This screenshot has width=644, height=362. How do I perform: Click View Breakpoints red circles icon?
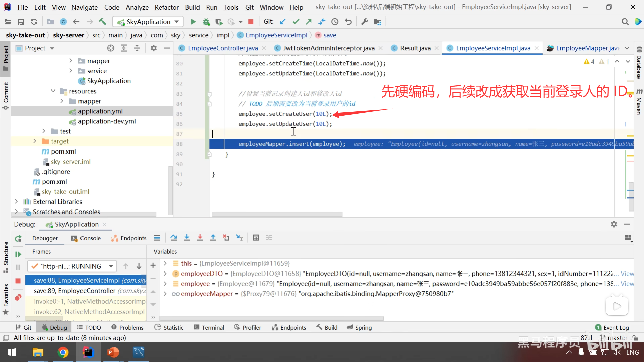[x=18, y=297]
